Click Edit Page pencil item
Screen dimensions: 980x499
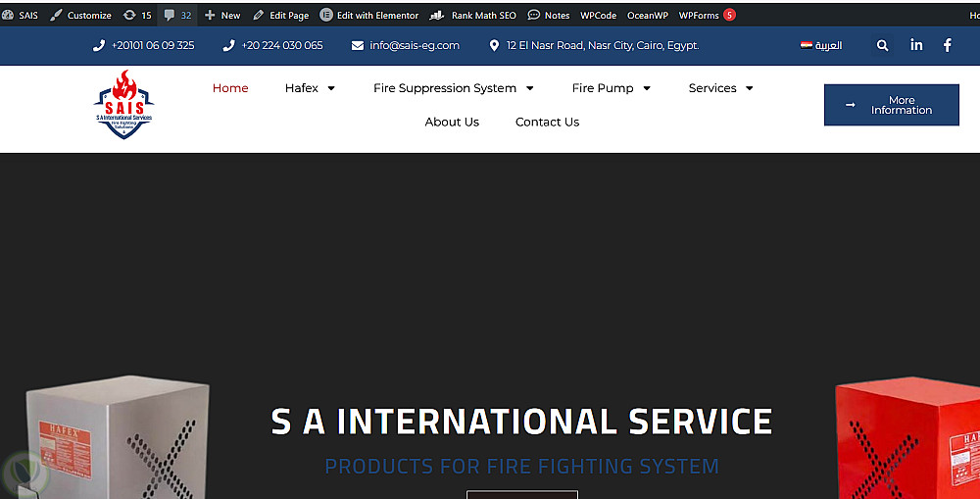(x=280, y=15)
